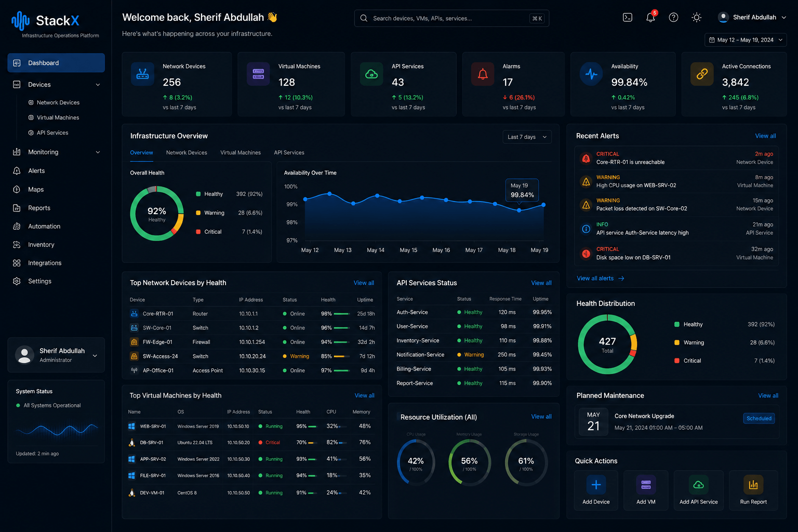Click Core-RTR-01 row in network devices table
Viewport: 798px width, 532px height.
click(252, 314)
